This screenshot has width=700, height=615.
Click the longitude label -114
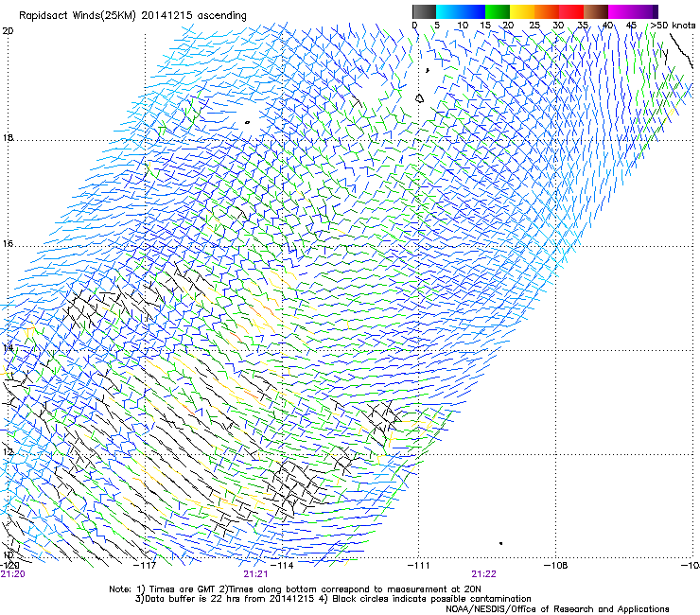click(282, 566)
